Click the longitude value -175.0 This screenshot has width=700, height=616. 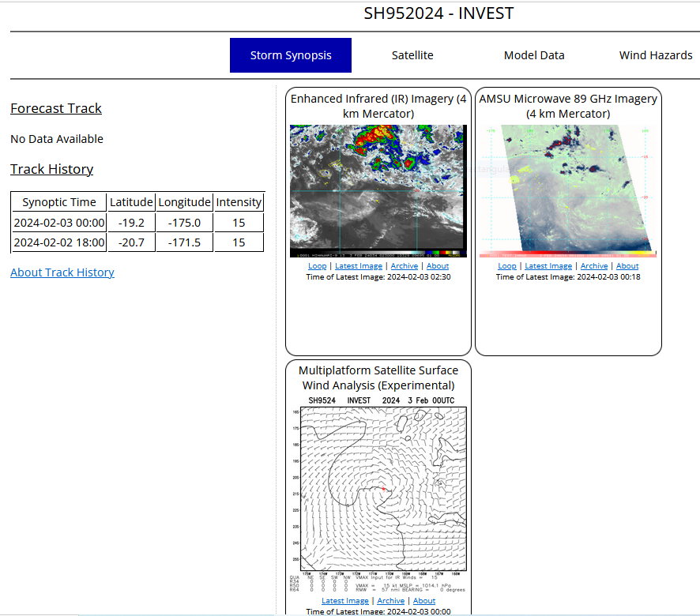pyautogui.click(x=184, y=223)
